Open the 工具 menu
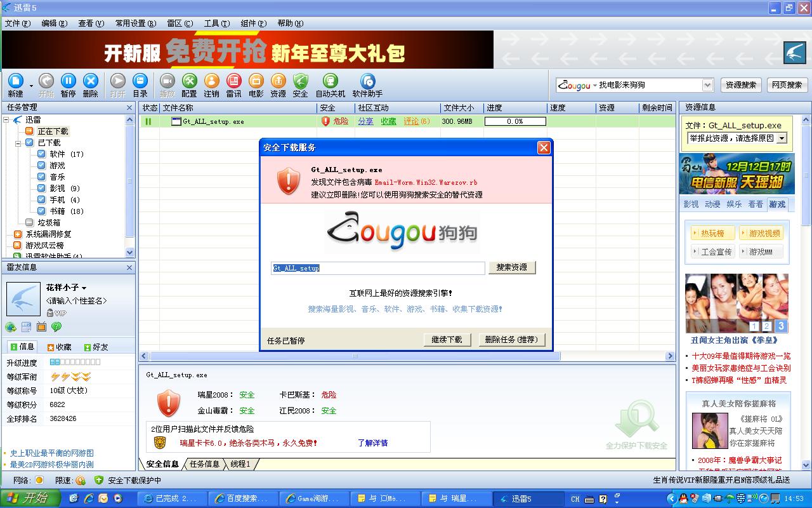Viewport: 812px width, 508px height. click(217, 23)
